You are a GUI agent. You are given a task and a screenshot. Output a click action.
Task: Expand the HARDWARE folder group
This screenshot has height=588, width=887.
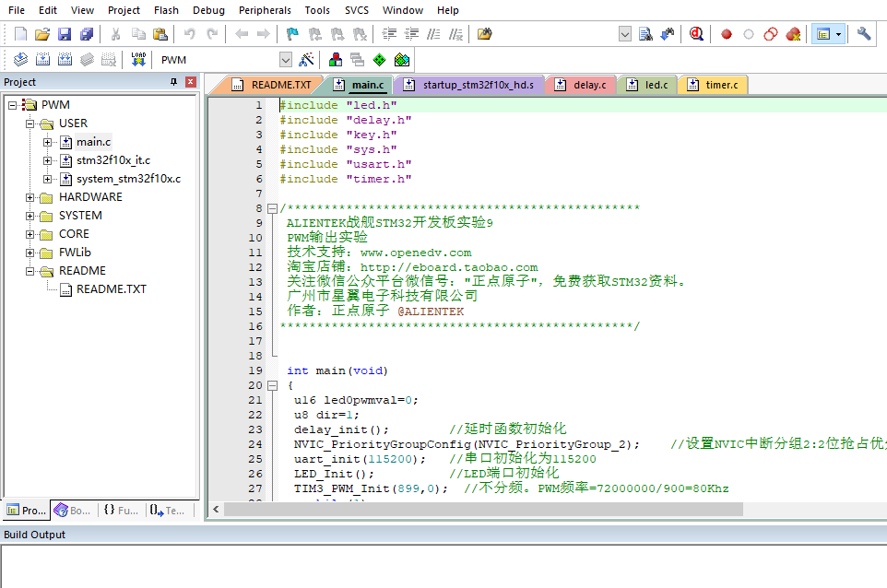(x=30, y=197)
